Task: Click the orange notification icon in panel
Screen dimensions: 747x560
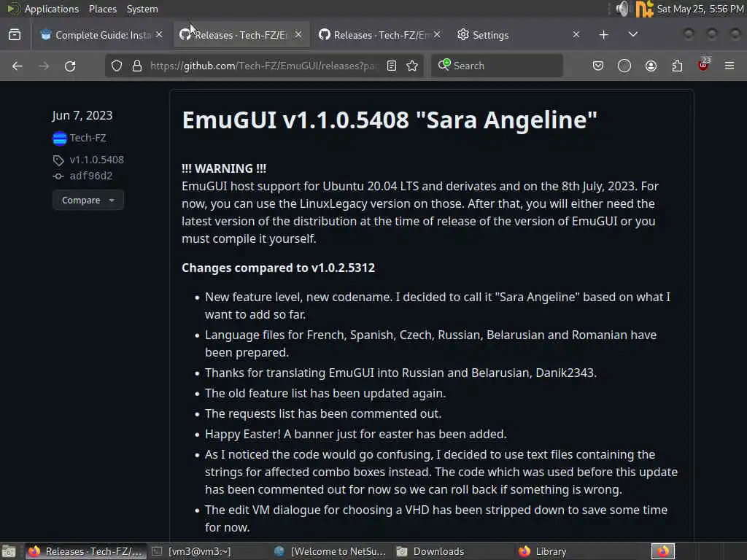Action: 644,9
